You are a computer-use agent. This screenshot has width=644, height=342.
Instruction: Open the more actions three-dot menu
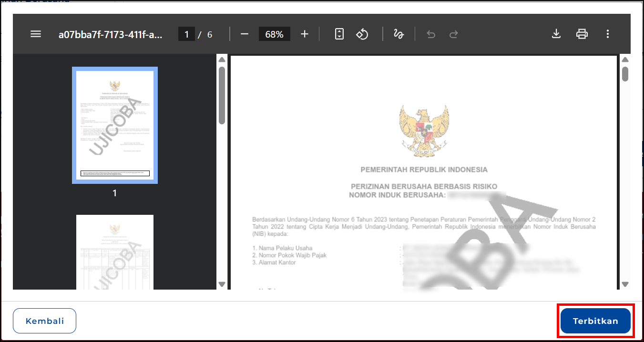(x=607, y=34)
